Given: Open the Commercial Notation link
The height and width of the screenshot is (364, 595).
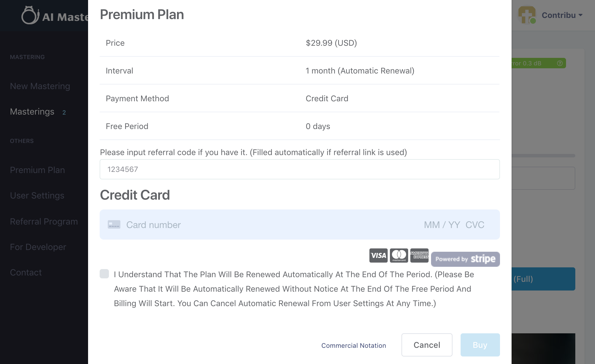Looking at the screenshot, I should tap(353, 345).
